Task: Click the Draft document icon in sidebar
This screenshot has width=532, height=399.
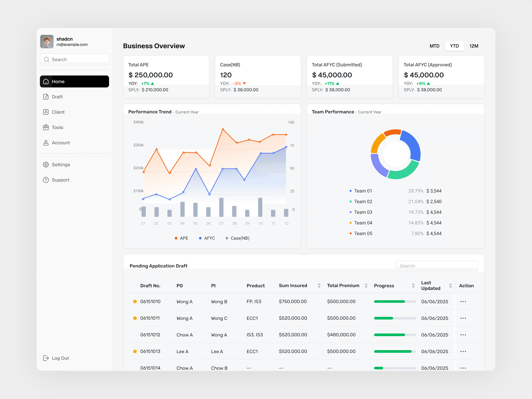Action: 46,97
